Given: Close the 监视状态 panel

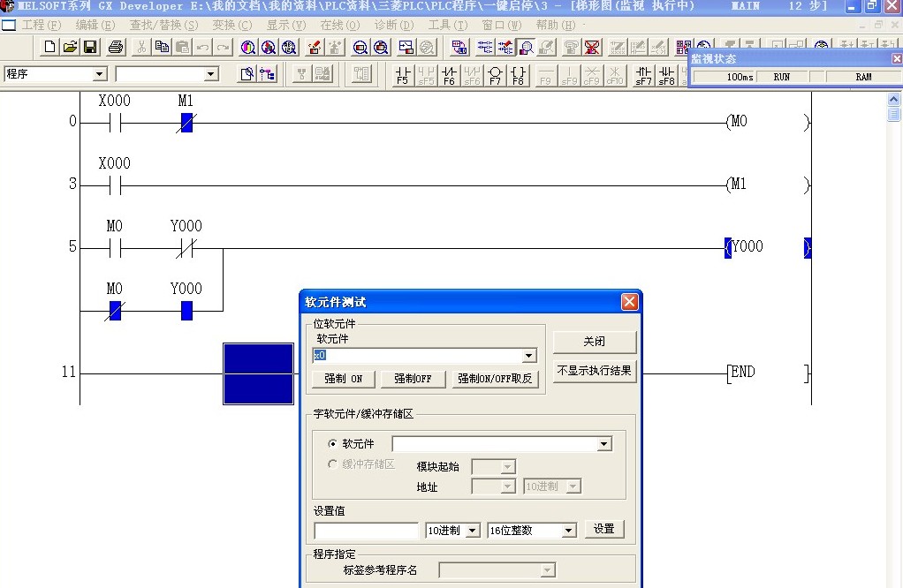Looking at the screenshot, I should pyautogui.click(x=897, y=58).
